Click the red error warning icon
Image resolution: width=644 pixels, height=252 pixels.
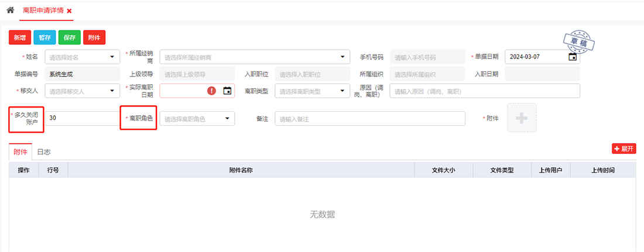[x=211, y=91]
